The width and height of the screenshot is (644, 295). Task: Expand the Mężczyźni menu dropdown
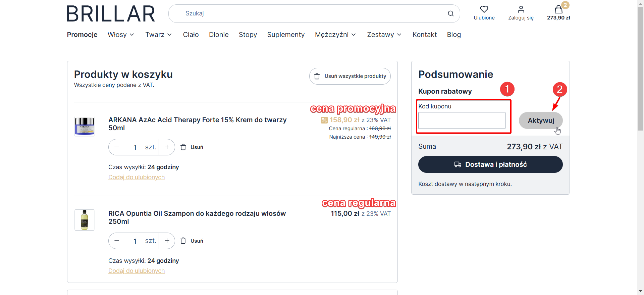pos(335,35)
